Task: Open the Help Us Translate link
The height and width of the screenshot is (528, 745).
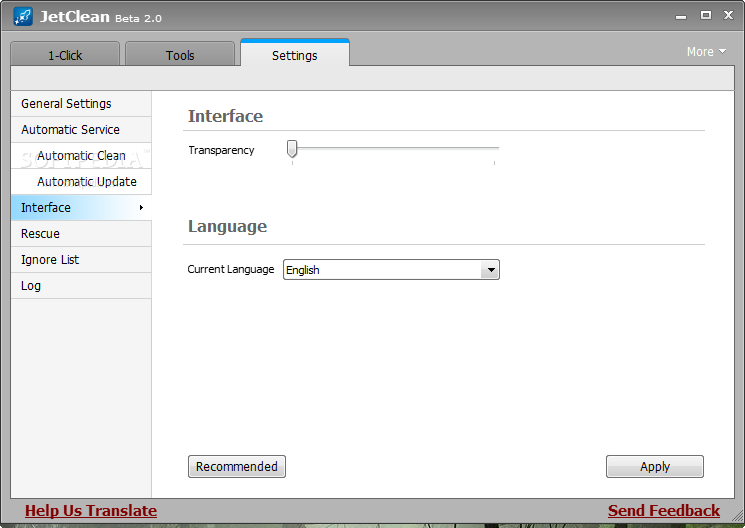Action: click(x=91, y=510)
